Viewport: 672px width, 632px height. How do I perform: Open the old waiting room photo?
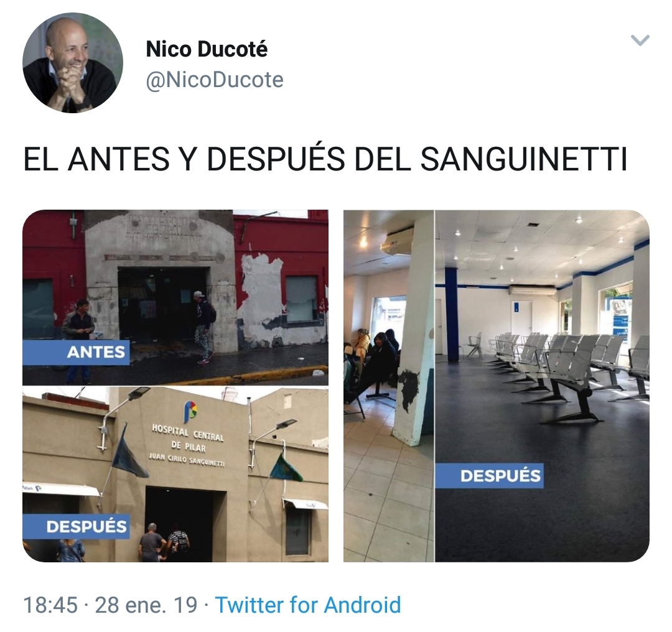coord(389,386)
